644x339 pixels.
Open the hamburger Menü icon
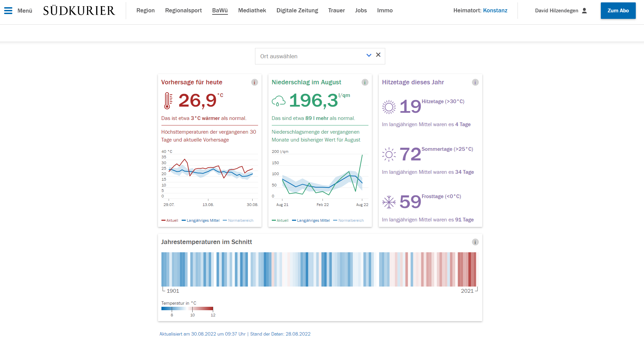point(8,11)
